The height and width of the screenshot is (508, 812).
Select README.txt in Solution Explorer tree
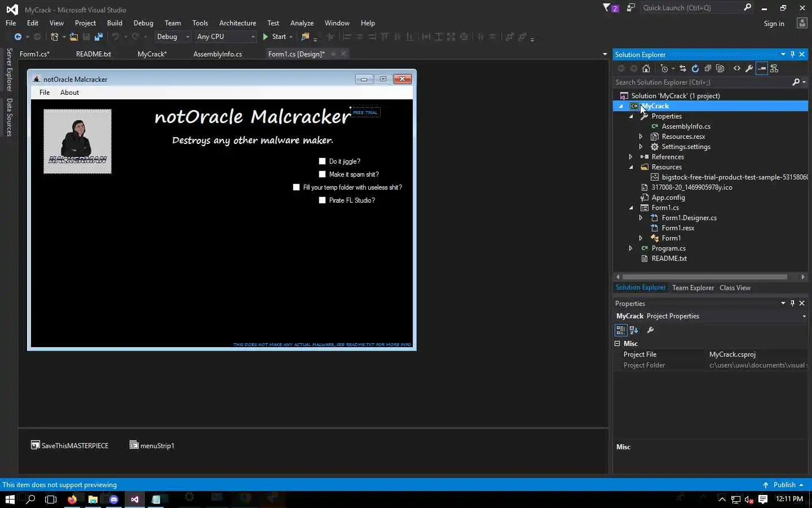pos(669,259)
